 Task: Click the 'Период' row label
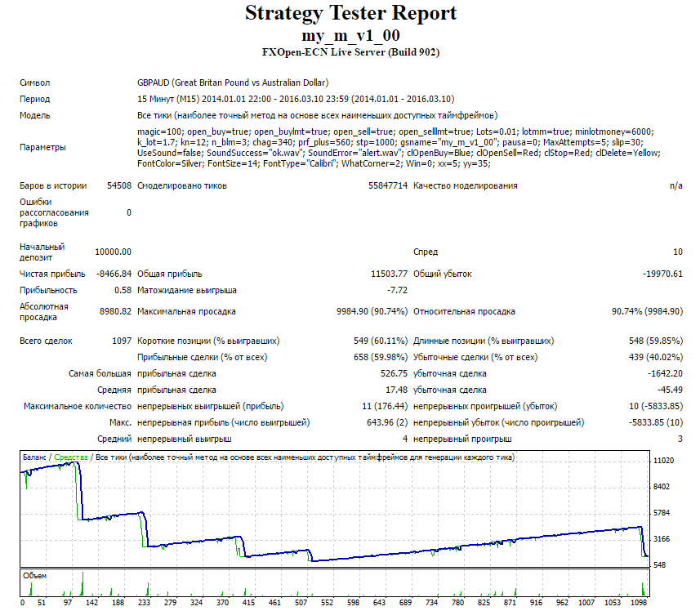pyautogui.click(x=35, y=99)
